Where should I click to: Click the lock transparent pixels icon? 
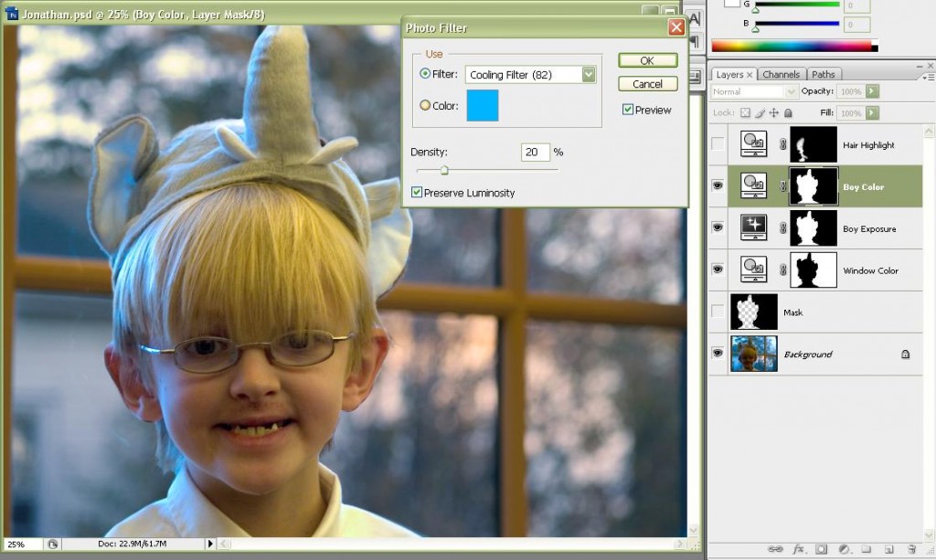click(746, 112)
